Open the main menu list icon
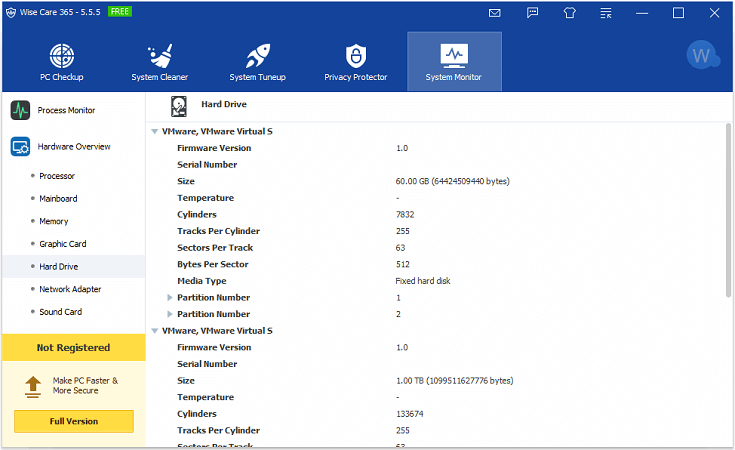Image resolution: width=735 pixels, height=450 pixels. [x=606, y=13]
